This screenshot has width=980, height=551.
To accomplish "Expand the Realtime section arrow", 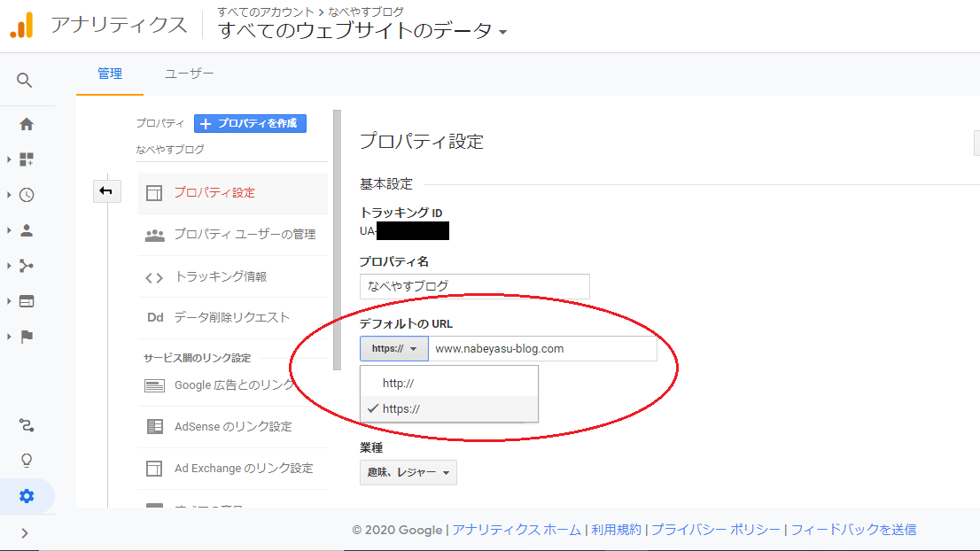I will (9, 195).
